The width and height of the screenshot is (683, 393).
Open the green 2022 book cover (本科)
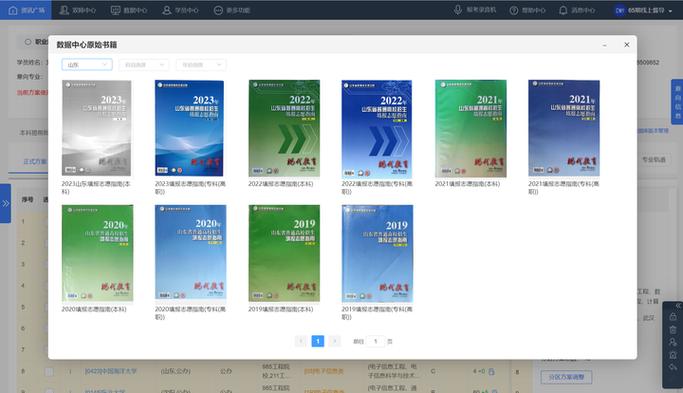(284, 128)
